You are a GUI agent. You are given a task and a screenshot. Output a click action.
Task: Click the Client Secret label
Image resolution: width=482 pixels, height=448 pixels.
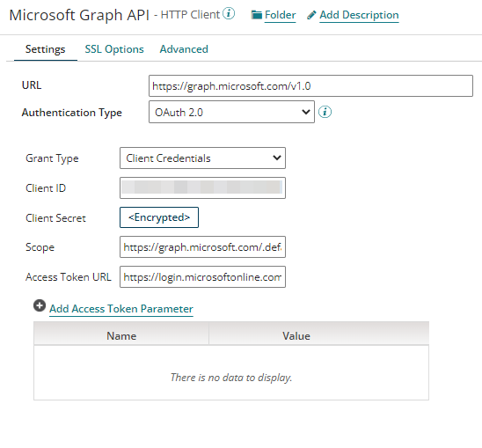click(55, 218)
